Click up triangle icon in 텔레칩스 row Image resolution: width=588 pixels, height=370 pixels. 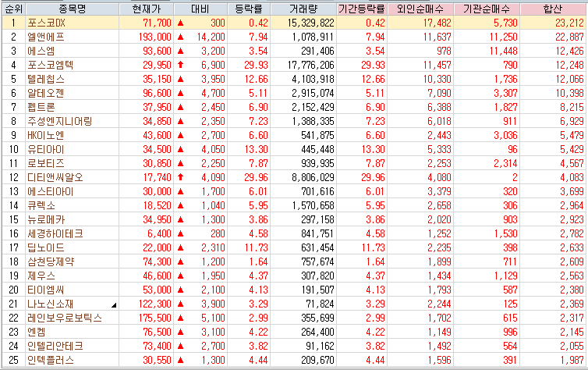[180, 79]
